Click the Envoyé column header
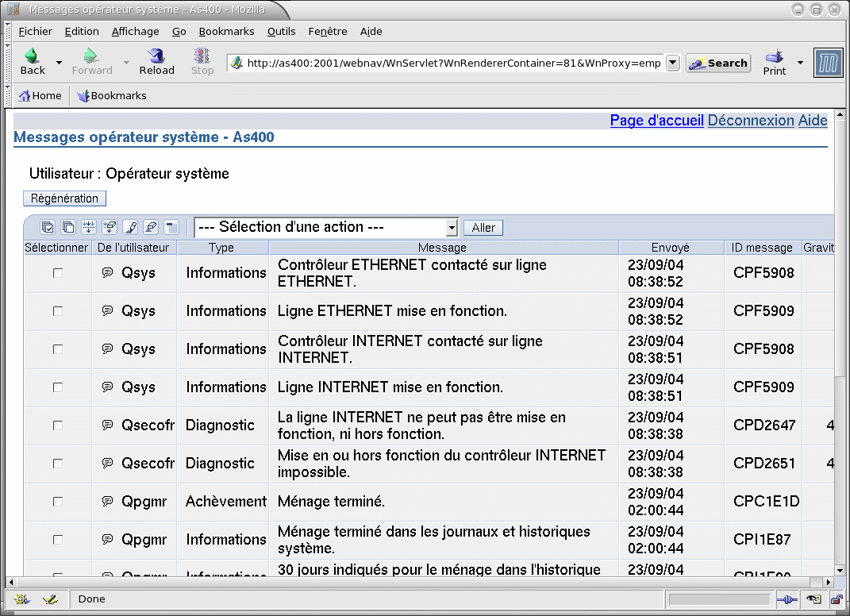Screen dimensions: 850x616 (x=671, y=248)
